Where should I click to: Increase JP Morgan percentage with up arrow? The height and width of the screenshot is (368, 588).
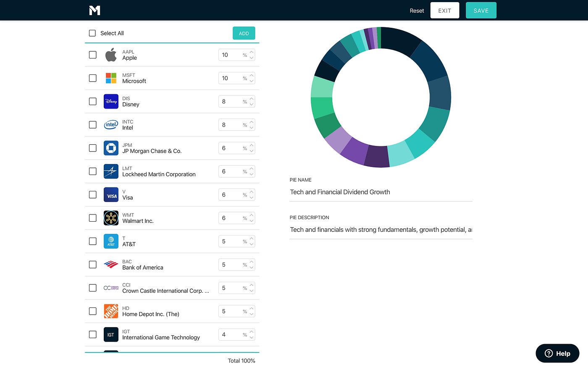click(x=252, y=146)
